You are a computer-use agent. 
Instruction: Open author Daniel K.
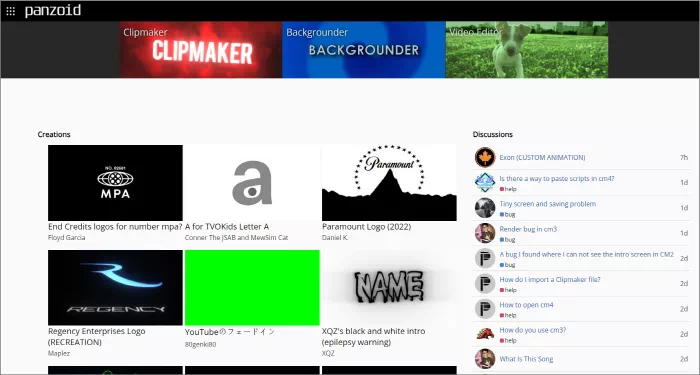(x=335, y=238)
